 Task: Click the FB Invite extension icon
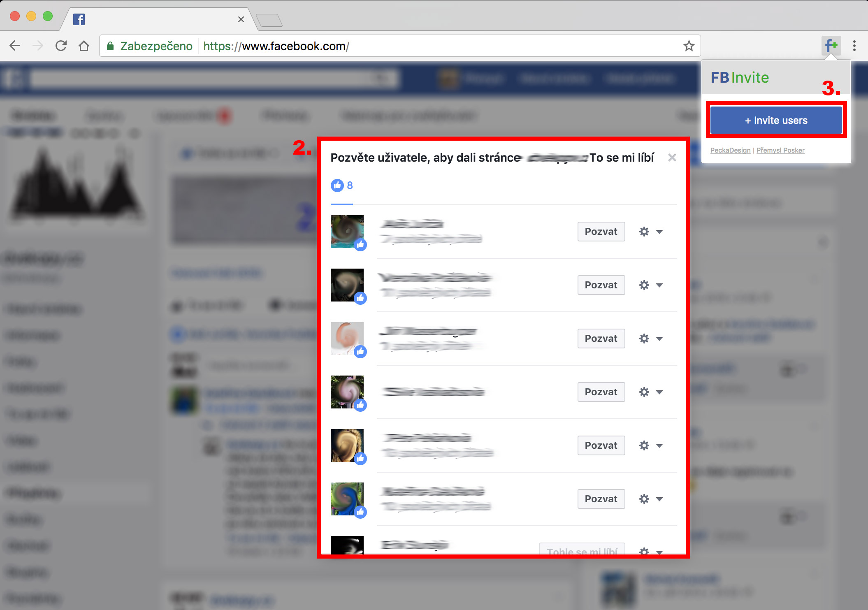click(x=831, y=46)
